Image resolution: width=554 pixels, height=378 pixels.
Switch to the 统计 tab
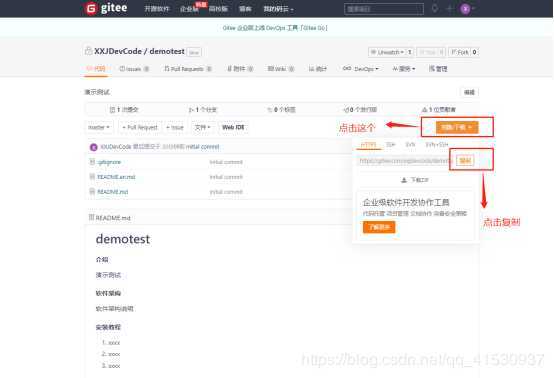click(x=318, y=69)
